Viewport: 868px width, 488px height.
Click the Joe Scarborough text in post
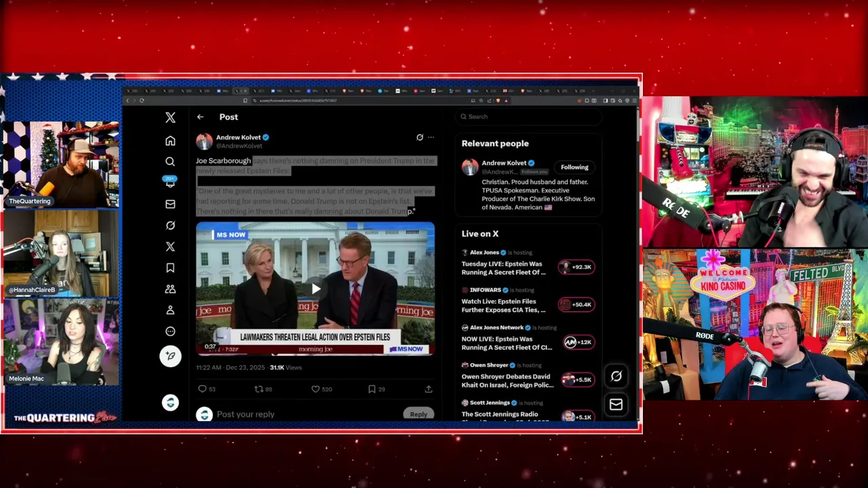click(x=223, y=161)
